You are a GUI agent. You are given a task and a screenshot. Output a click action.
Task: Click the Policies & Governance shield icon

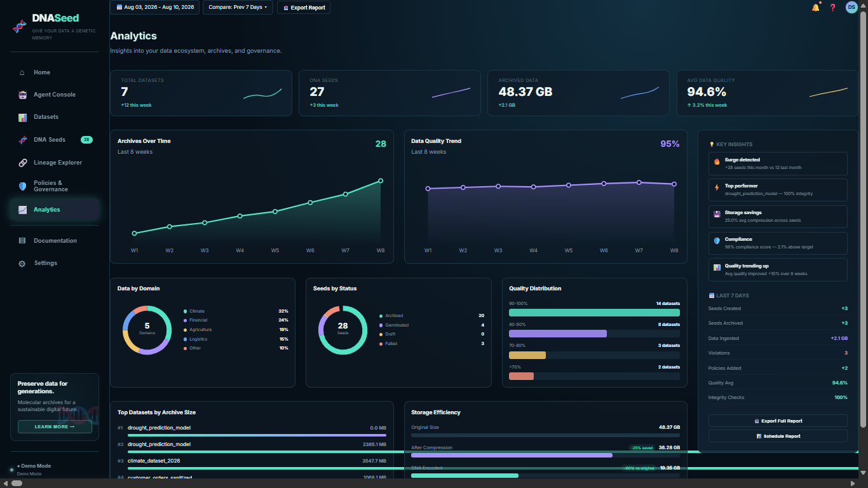(x=22, y=186)
